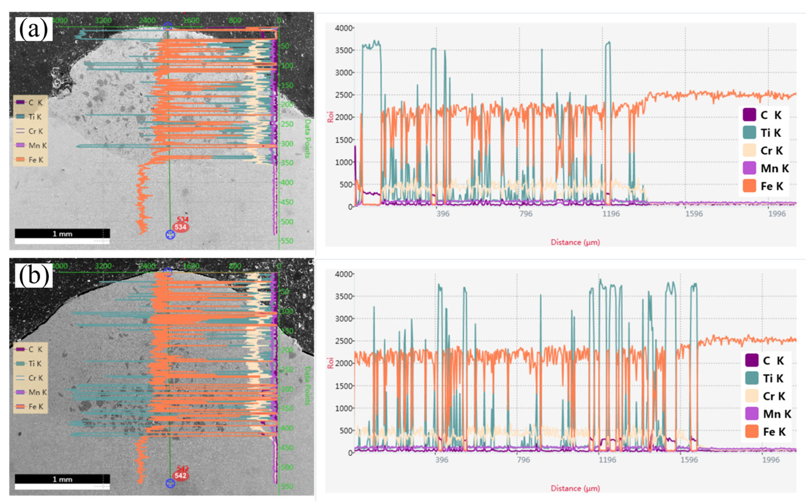
Task: Click the red 542 data point badge
Action: tap(181, 476)
